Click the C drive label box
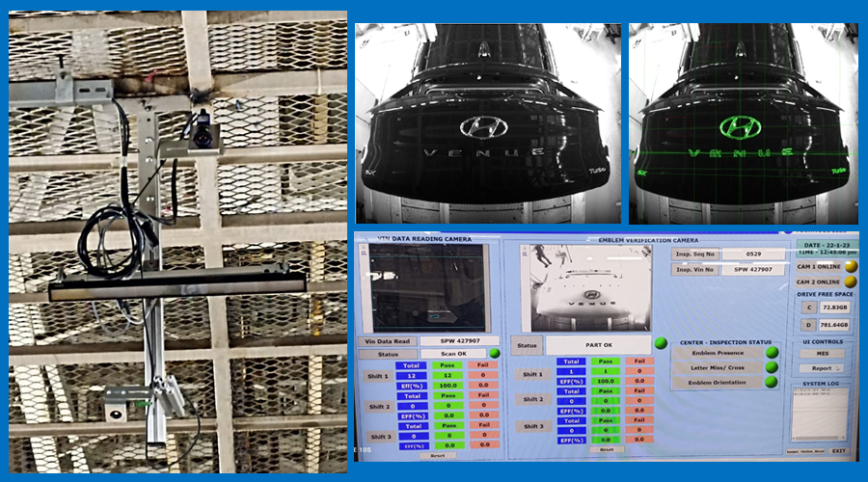The height and width of the screenshot is (482, 868). [x=809, y=308]
